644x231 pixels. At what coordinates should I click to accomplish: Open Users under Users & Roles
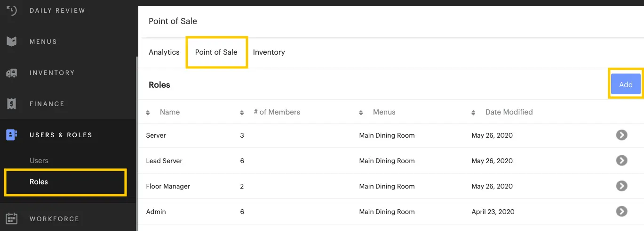[39, 161]
